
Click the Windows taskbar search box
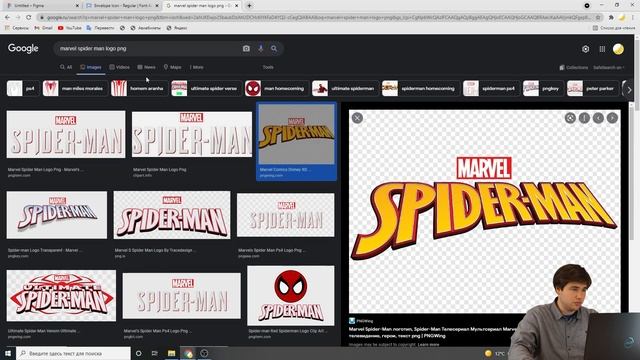click(x=73, y=353)
